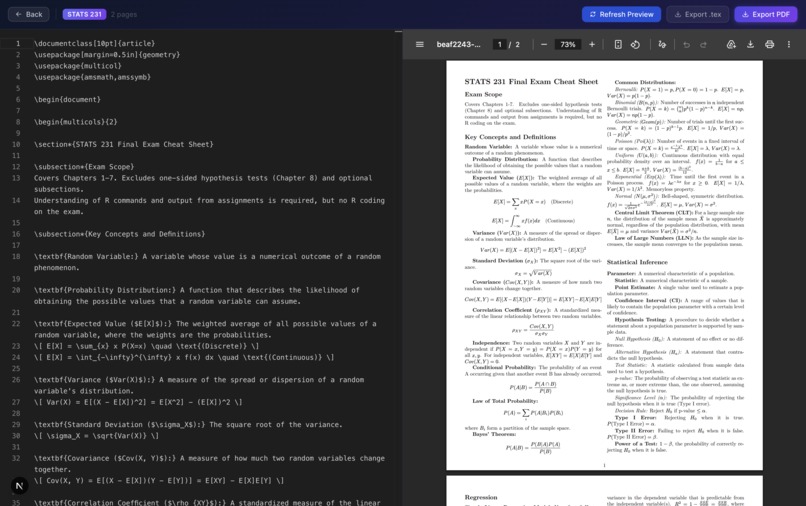Click the \begin{document} line
This screenshot has height=506, width=806.
67,100
